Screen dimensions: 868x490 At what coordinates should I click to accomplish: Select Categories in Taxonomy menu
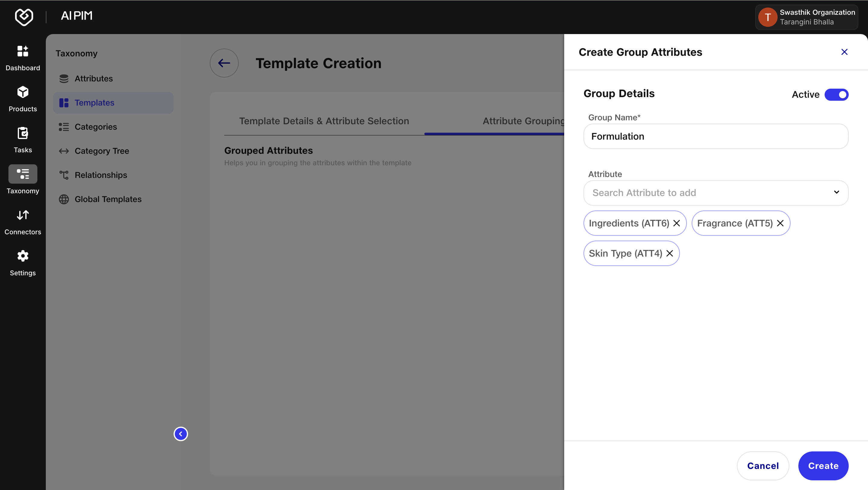[113, 127]
